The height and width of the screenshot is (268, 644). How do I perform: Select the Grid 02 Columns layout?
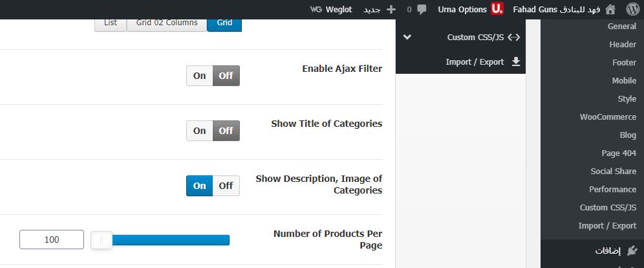pyautogui.click(x=167, y=23)
